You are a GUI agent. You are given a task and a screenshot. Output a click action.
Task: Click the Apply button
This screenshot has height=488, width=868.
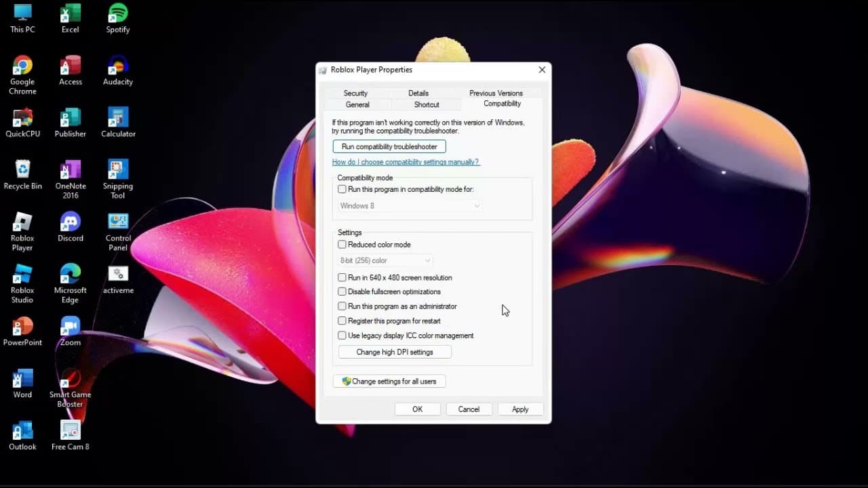(520, 409)
